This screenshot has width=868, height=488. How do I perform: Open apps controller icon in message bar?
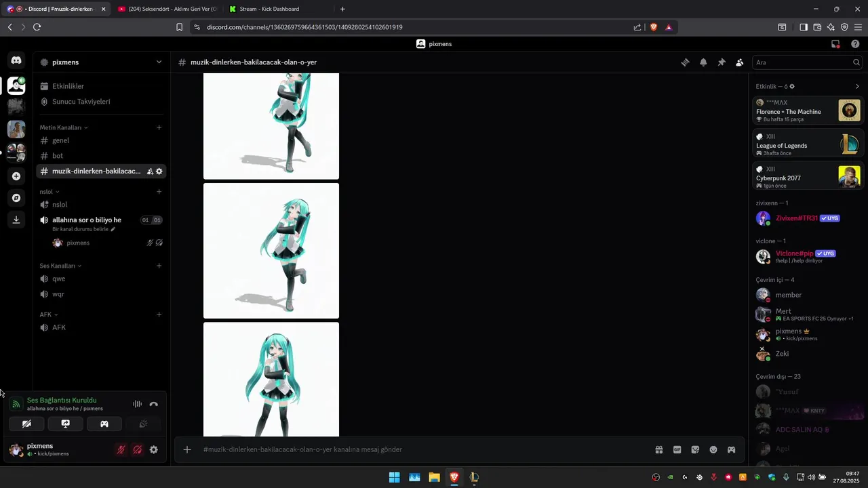point(732,449)
